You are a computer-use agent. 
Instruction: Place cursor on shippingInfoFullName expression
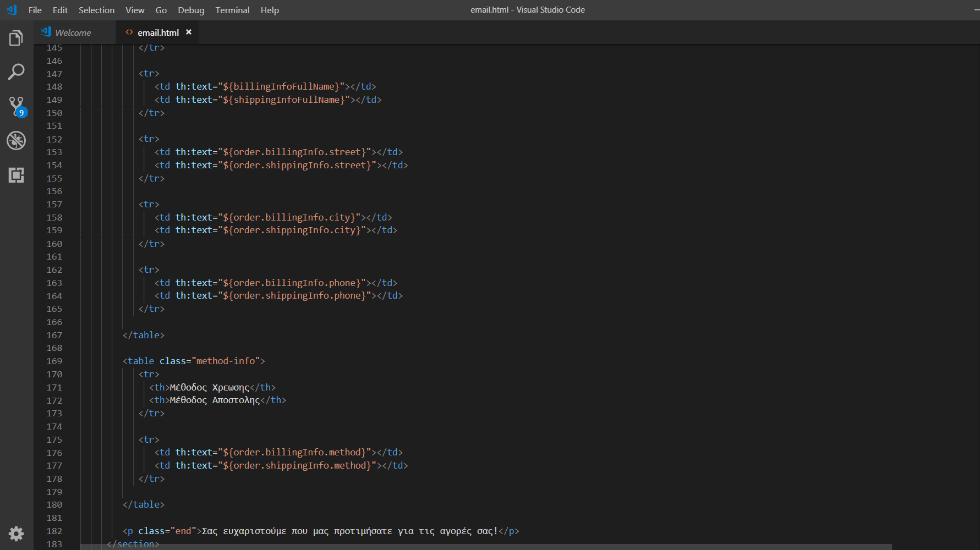point(284,100)
